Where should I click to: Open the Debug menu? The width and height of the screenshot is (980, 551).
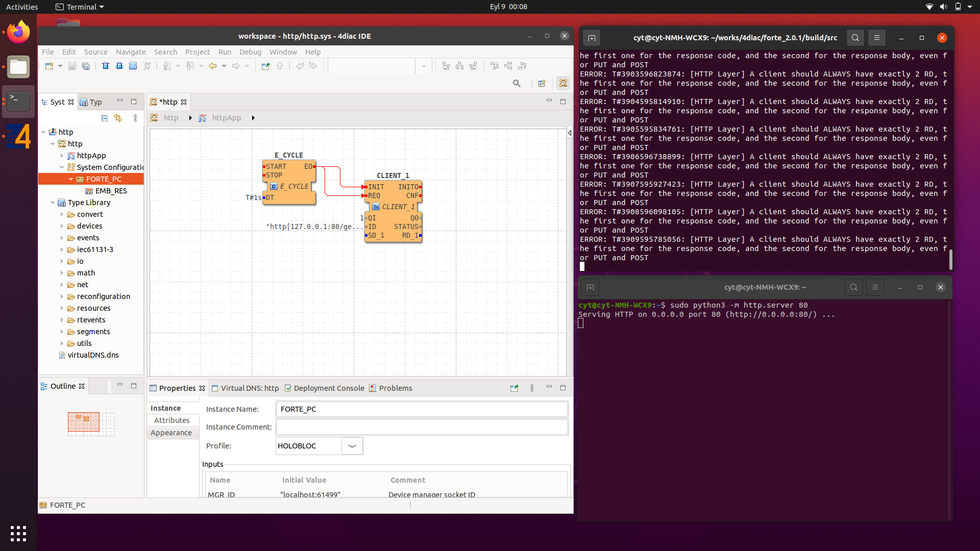point(250,52)
